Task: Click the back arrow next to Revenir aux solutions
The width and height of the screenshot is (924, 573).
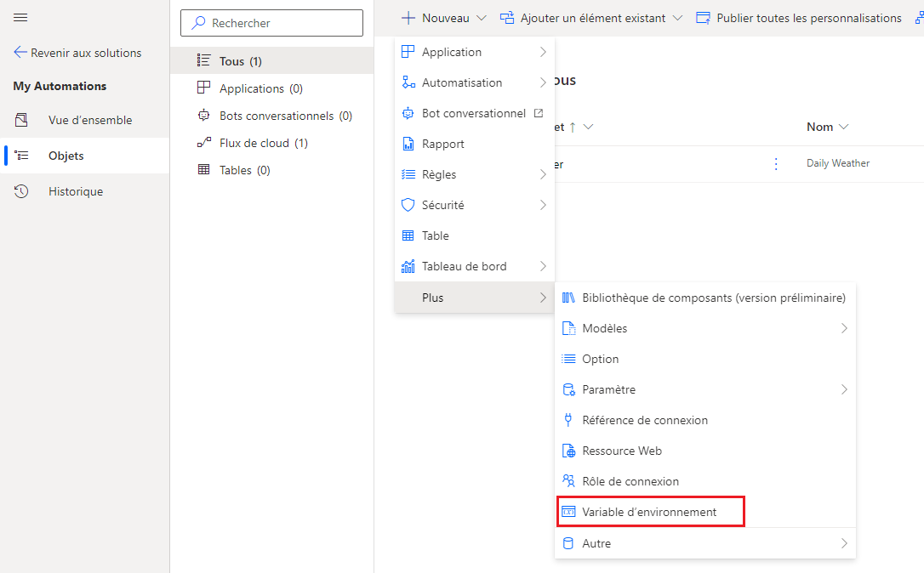Action: coord(20,53)
